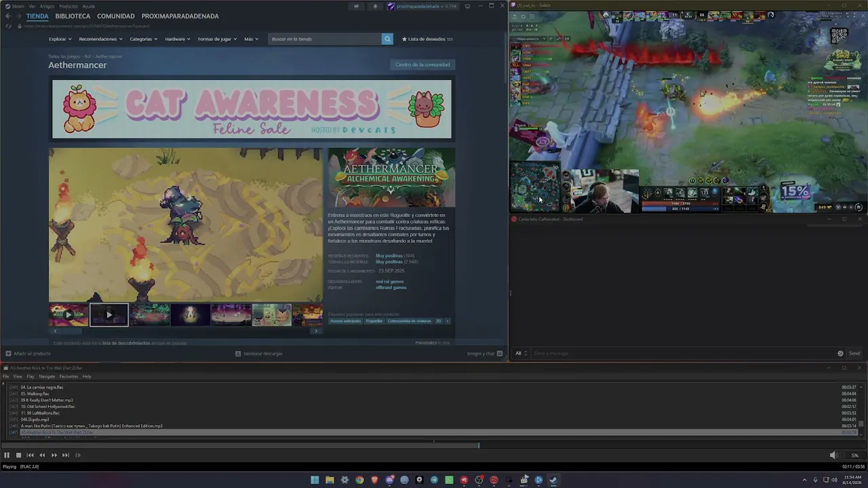This screenshot has height=488, width=868.
Task: Open the Steam menu in the title bar
Action: click(18, 6)
